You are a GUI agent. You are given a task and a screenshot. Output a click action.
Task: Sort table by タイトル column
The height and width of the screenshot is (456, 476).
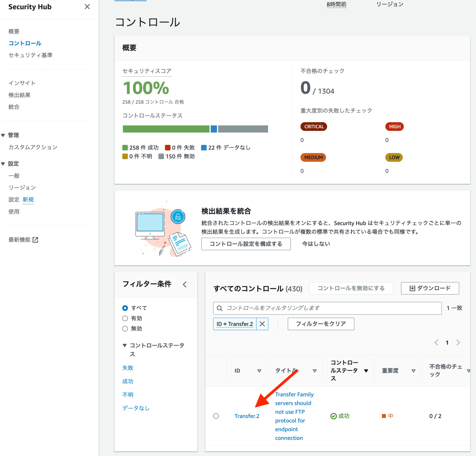[x=314, y=371]
